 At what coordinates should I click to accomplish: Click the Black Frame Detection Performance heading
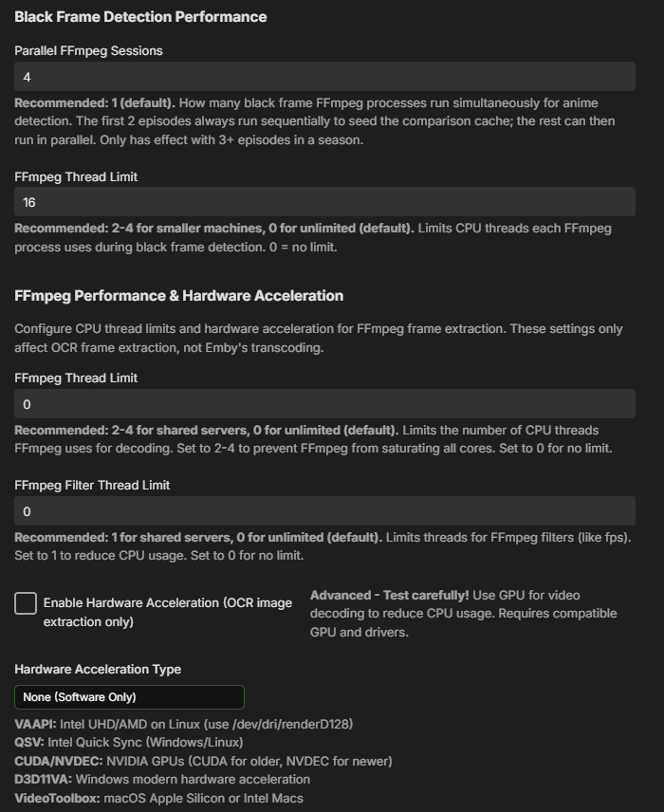(140, 16)
